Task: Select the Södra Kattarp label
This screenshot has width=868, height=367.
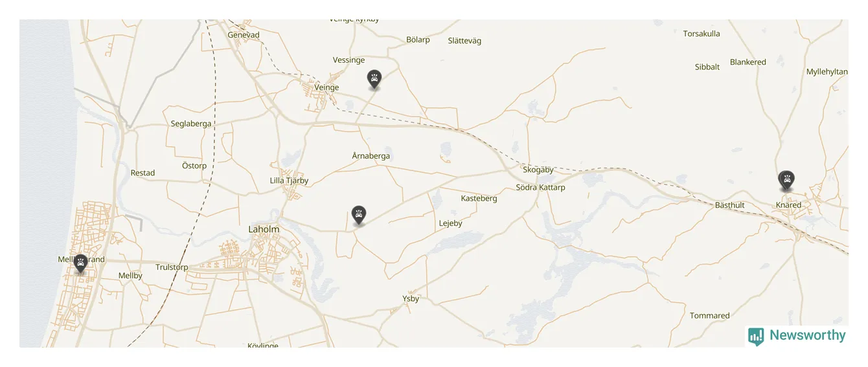Action: pos(540,188)
